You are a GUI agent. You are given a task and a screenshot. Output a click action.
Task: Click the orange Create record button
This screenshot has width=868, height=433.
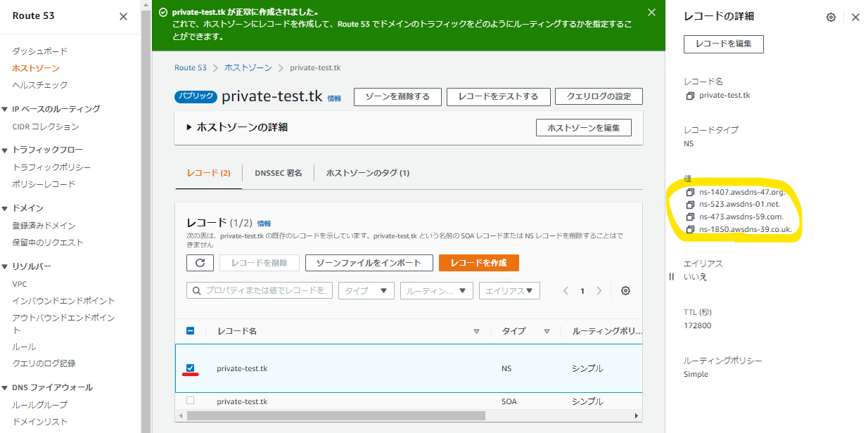[x=479, y=263]
